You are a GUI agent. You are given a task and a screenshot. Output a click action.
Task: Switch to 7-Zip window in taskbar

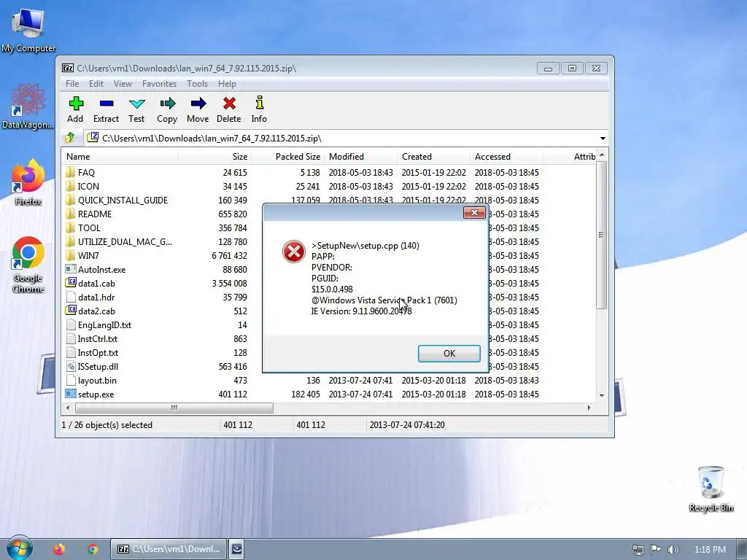(x=169, y=549)
